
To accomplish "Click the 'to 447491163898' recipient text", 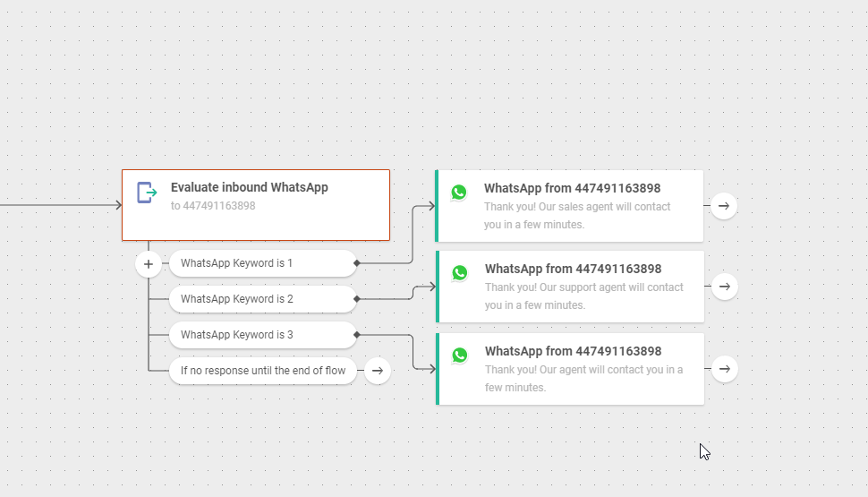I will click(x=213, y=206).
